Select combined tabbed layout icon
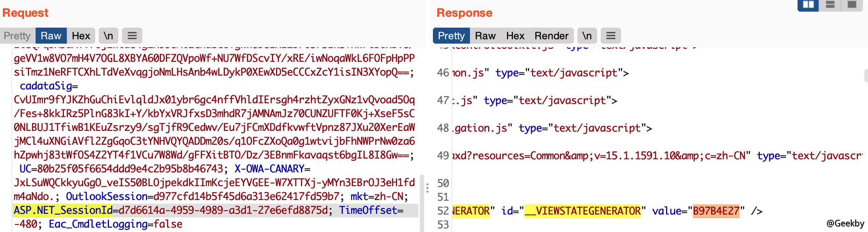 [x=852, y=5]
